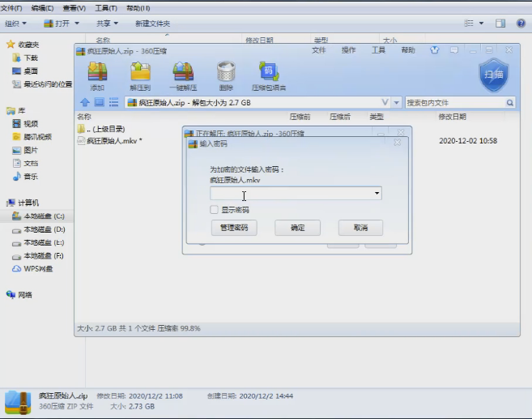Open 最近访问的位置 in sidebar
Image resolution: width=532 pixels, height=419 pixels.
point(42,83)
